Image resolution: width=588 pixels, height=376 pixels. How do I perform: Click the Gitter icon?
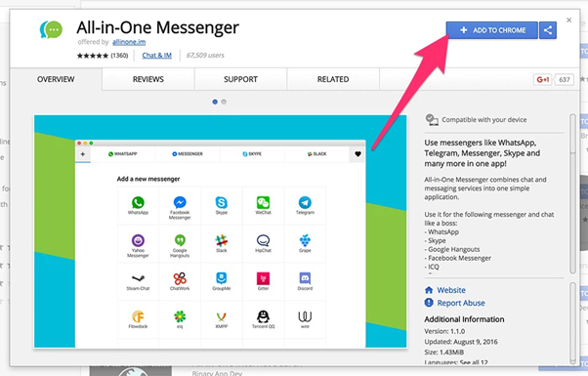coord(264,278)
